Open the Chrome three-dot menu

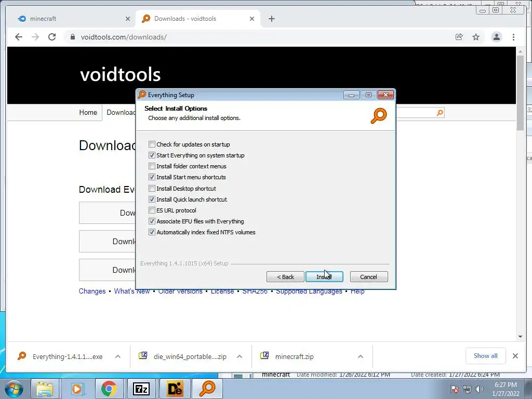(x=513, y=37)
